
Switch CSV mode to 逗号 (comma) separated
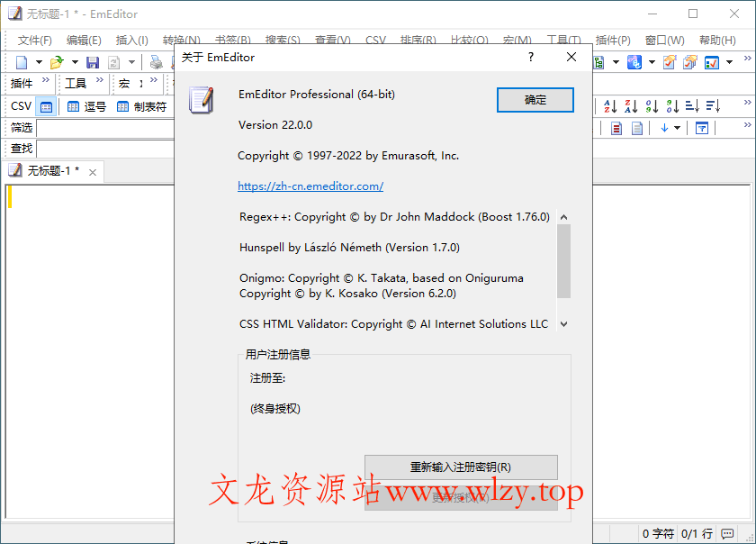click(86, 105)
